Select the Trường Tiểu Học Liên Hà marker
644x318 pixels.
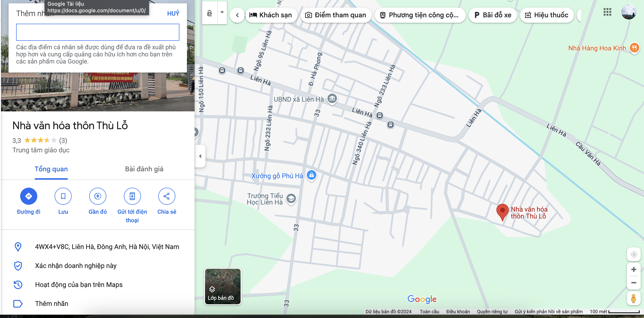click(x=291, y=199)
